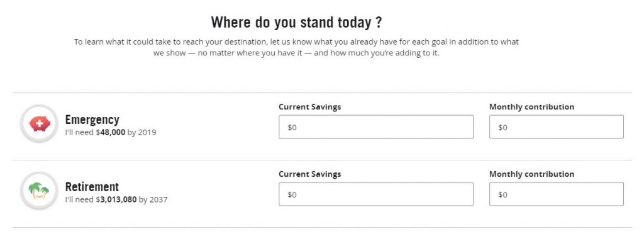Click the bold $3,013,080 amount
The height and width of the screenshot is (234, 644).
pyautogui.click(x=116, y=200)
